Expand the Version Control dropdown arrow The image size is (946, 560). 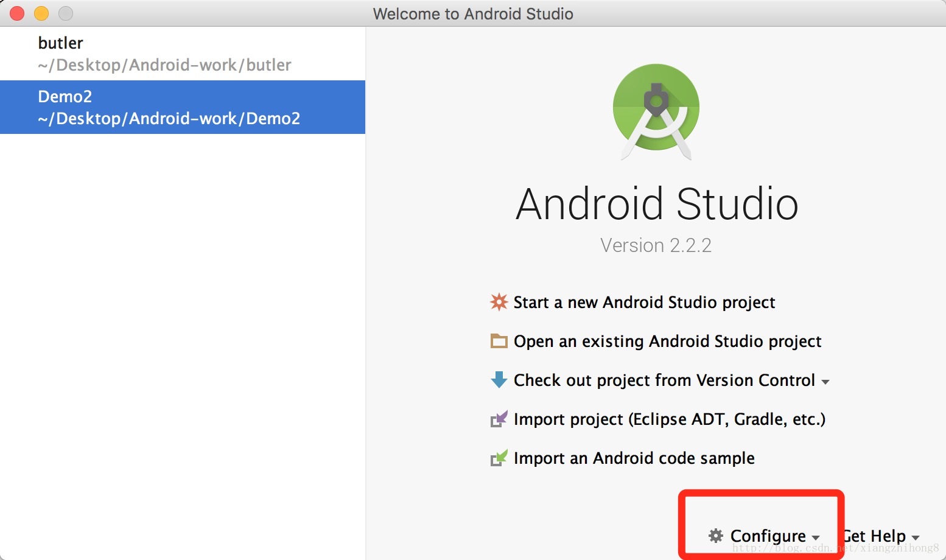click(x=825, y=382)
